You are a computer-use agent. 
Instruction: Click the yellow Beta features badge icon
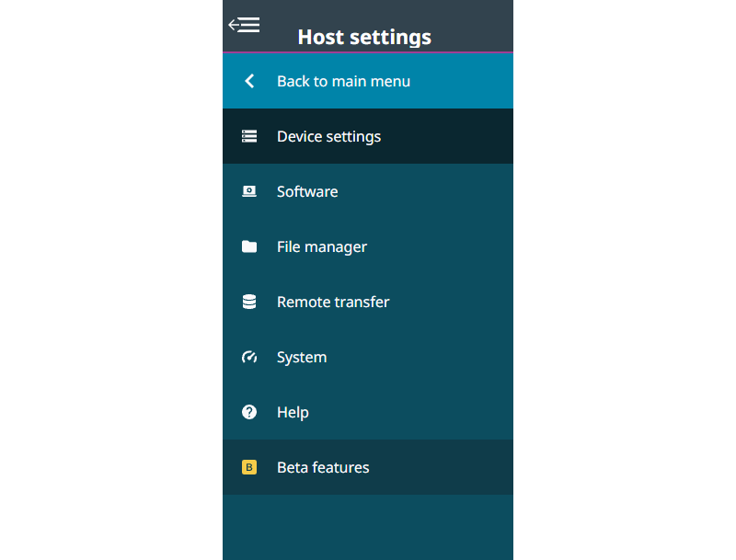coord(248,467)
